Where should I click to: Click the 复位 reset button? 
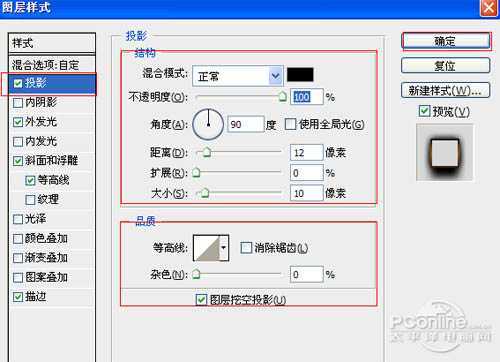pos(446,66)
